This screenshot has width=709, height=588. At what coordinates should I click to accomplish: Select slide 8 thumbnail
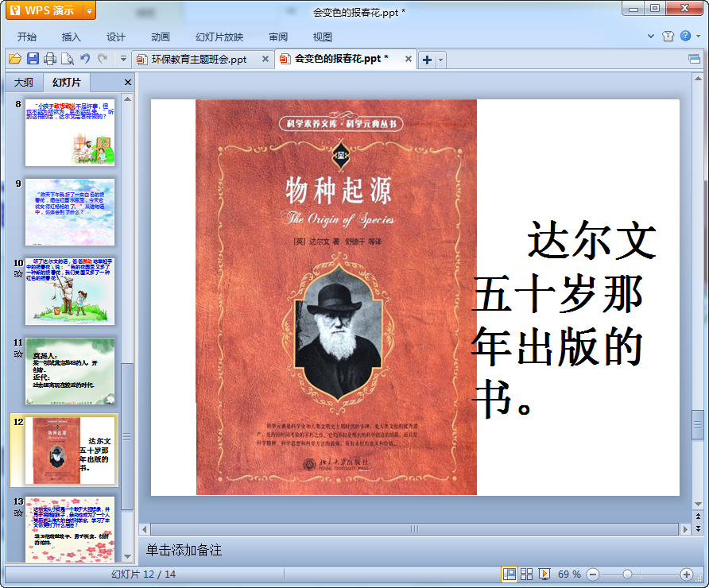pyautogui.click(x=70, y=133)
